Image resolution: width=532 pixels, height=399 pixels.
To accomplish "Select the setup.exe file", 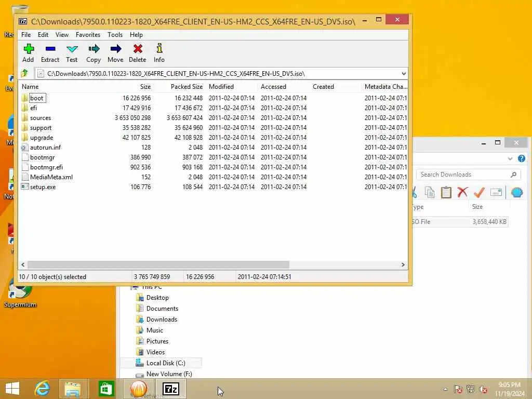I will click(43, 187).
